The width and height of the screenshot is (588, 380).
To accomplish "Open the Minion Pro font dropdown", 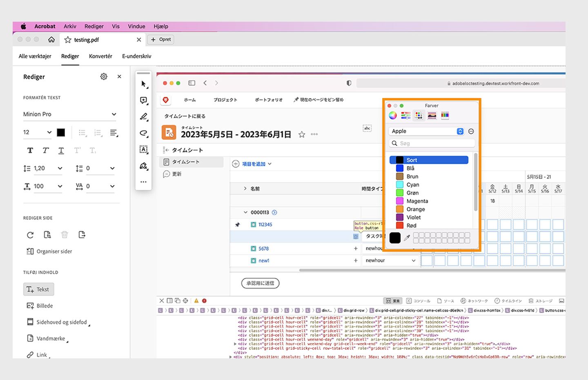I will (70, 114).
